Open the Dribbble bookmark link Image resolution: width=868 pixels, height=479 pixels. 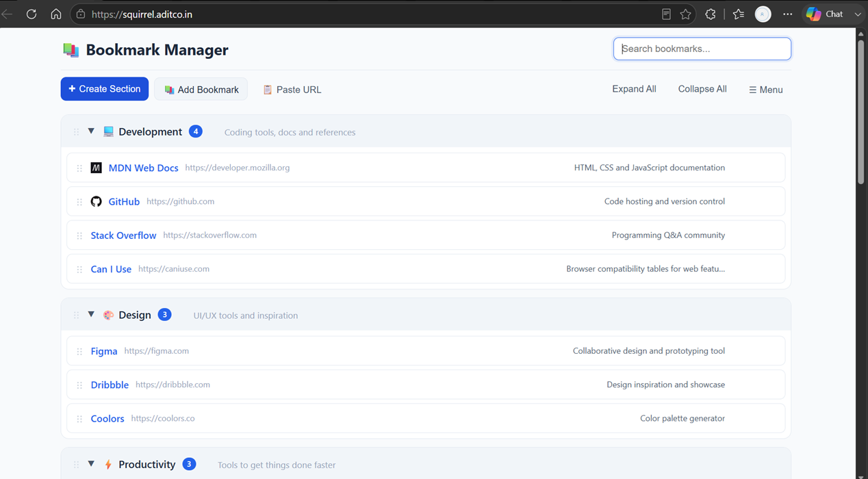click(110, 385)
